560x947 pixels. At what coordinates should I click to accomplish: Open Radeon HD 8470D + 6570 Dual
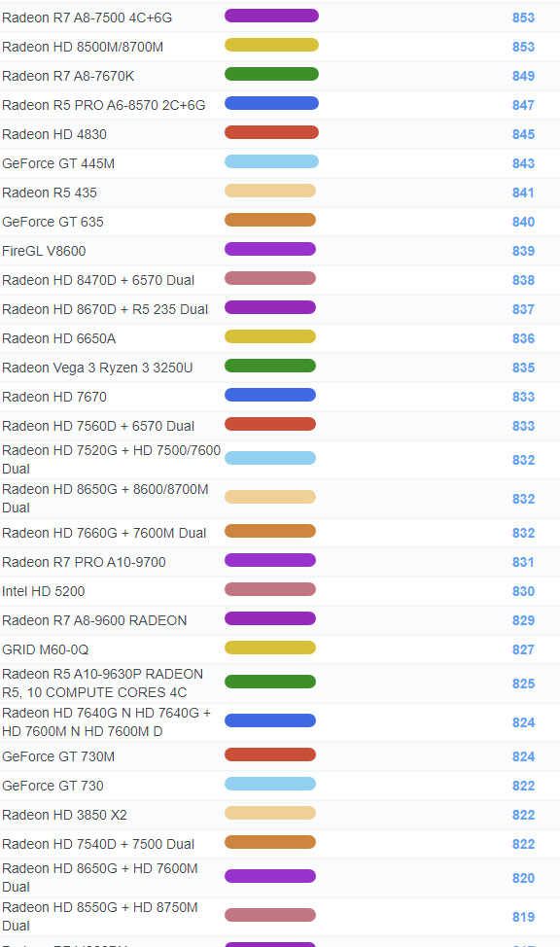point(98,280)
